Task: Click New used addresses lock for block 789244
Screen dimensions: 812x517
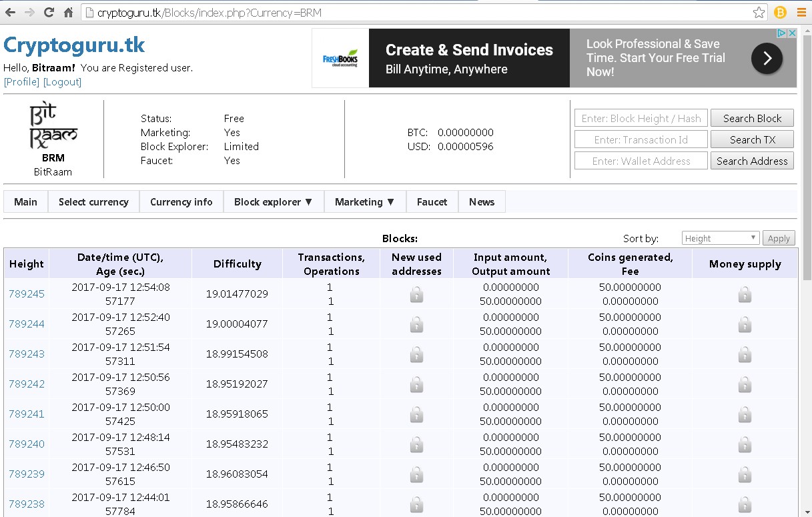Action: (416, 324)
